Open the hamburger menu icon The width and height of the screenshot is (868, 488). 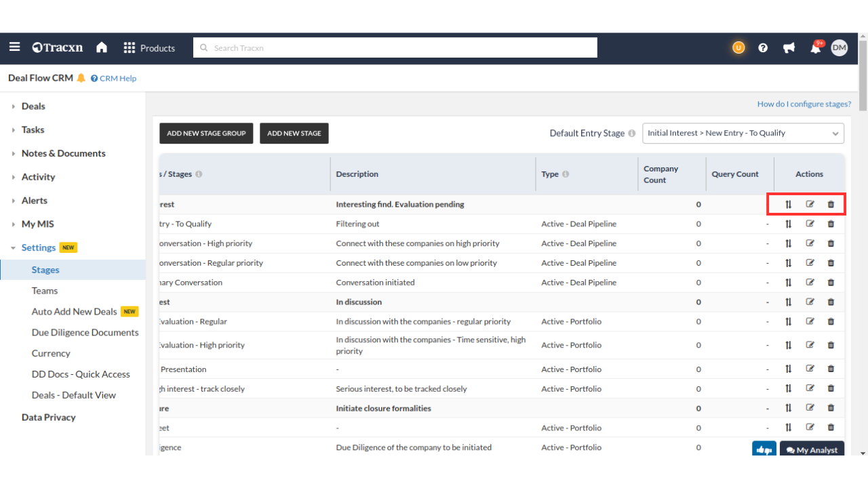pyautogui.click(x=14, y=47)
